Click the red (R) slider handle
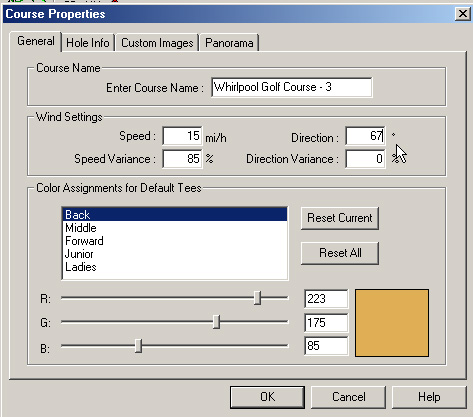This screenshot has height=417, width=473. [257, 298]
